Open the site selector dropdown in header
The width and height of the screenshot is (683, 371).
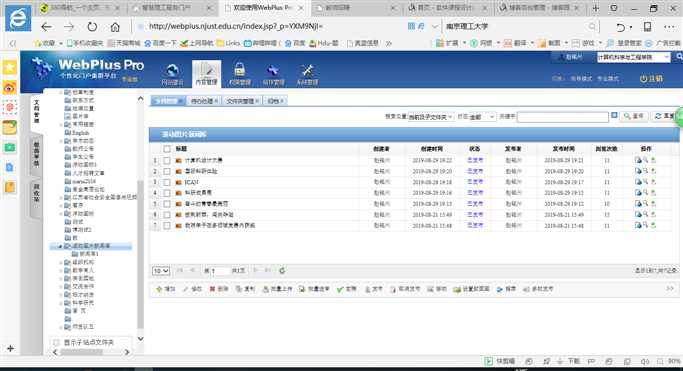pos(633,57)
